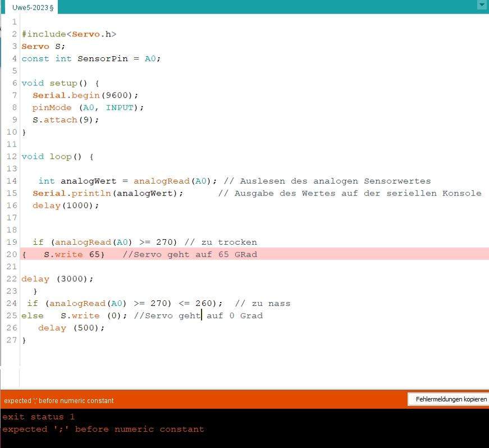Click the const int SensorPin line
This screenshot has height=448, width=489.
click(x=91, y=58)
